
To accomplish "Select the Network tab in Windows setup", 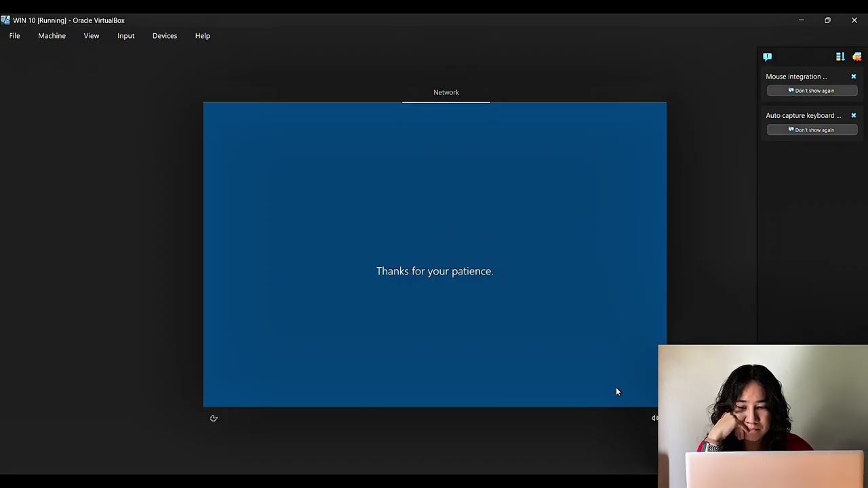I will (446, 92).
